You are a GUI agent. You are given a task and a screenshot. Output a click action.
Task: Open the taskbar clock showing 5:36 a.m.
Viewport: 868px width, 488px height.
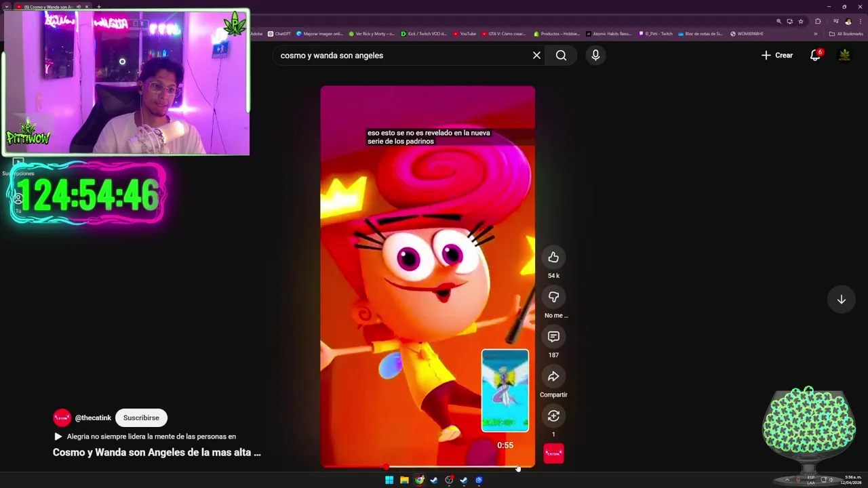tap(851, 480)
